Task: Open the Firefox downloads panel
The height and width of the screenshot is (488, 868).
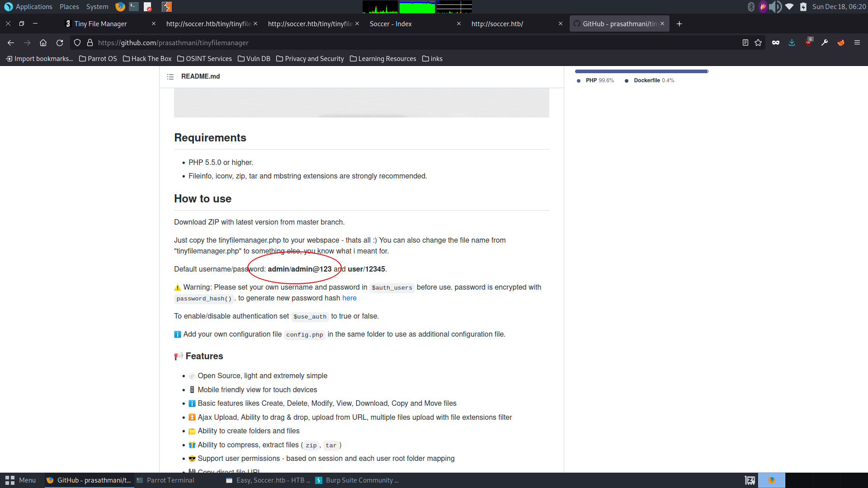Action: [792, 42]
